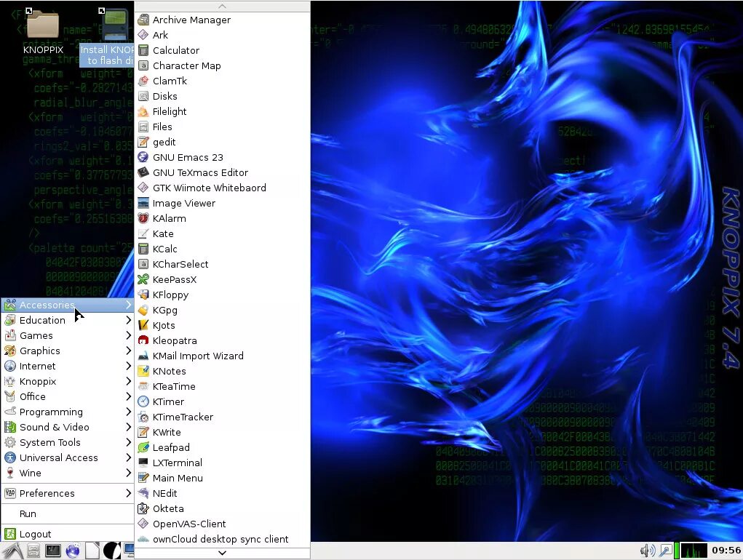Open Okteta hex editor
Screen dimensions: 743x560
coord(222,508)
